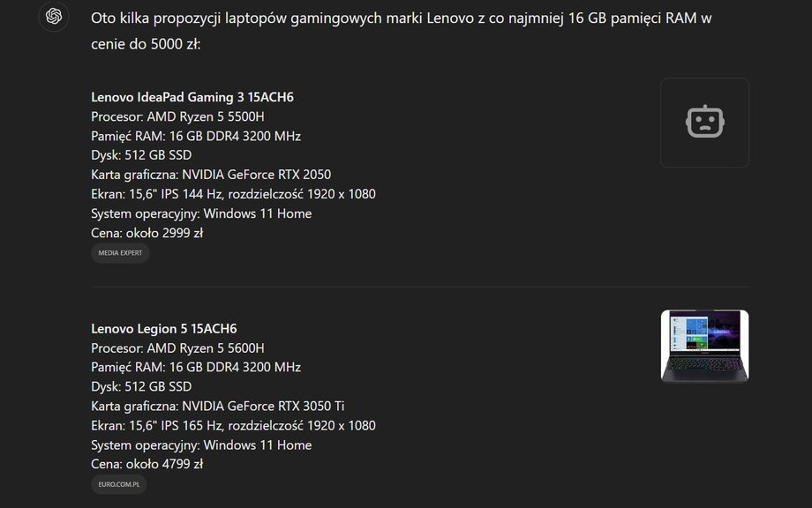Click the Lenovo Legion 5 15ACH6 heading
Screen dimensions: 812x508
click(x=163, y=328)
